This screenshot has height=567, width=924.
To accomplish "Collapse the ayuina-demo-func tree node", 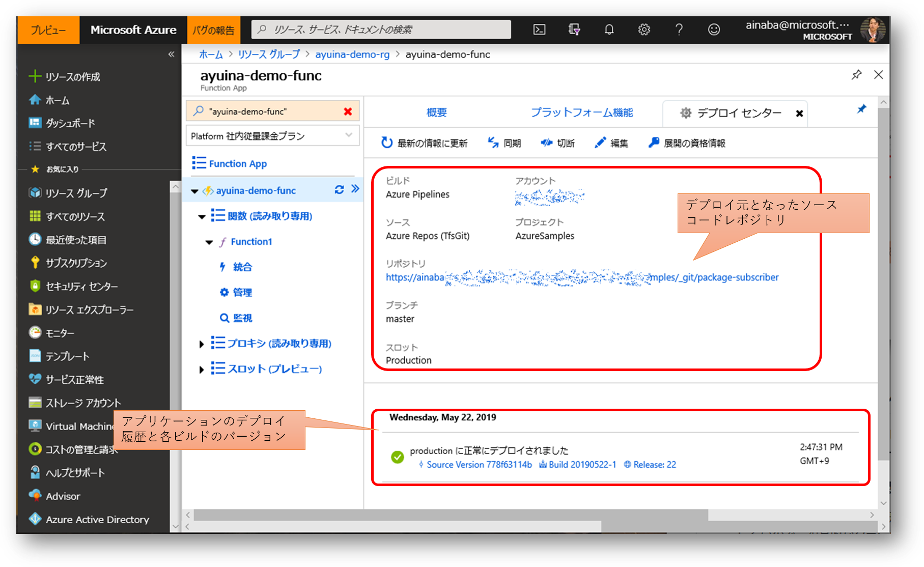I will coord(194,191).
